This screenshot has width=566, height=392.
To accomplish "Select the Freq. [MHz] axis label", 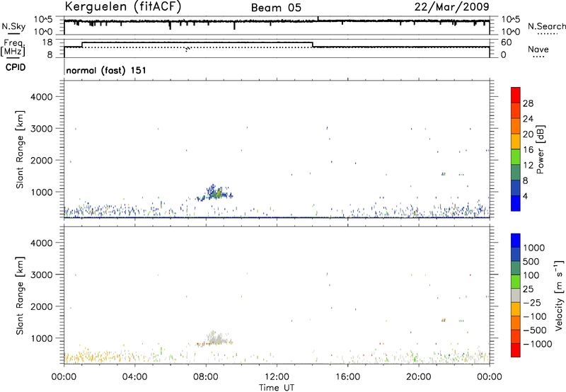I will [13, 47].
